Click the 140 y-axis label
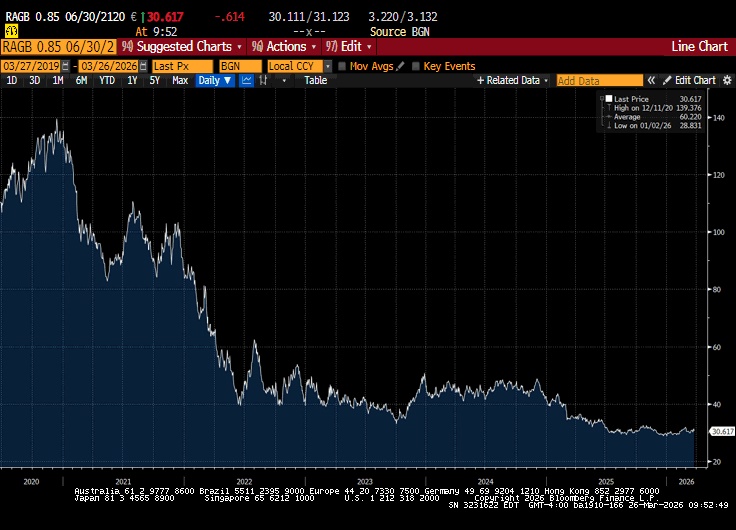This screenshot has height=530, width=736. [x=719, y=118]
